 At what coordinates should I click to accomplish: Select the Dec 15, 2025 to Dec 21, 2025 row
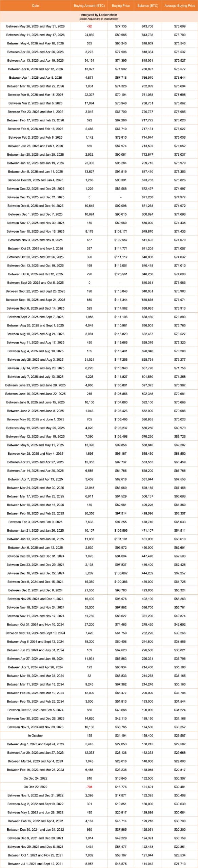pyautogui.click(x=99, y=197)
